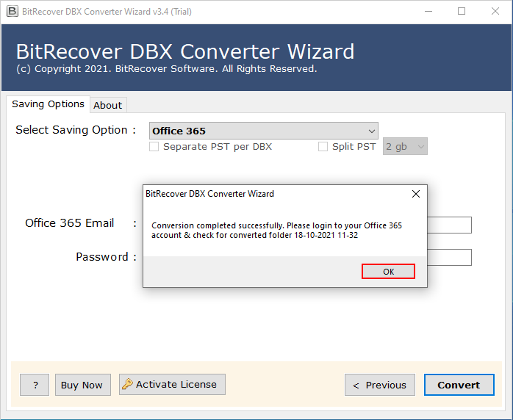Close the main BitRecover window
The width and height of the screenshot is (513, 420).
point(495,11)
